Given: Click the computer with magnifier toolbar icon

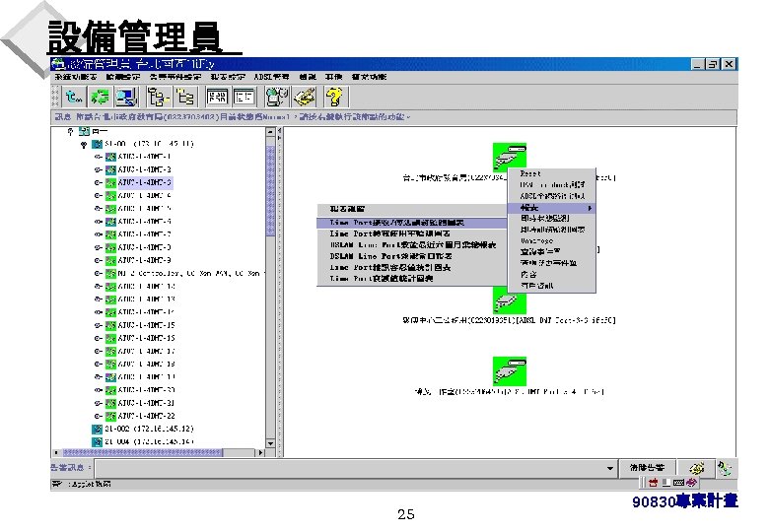Looking at the screenshot, I should (x=127, y=97).
